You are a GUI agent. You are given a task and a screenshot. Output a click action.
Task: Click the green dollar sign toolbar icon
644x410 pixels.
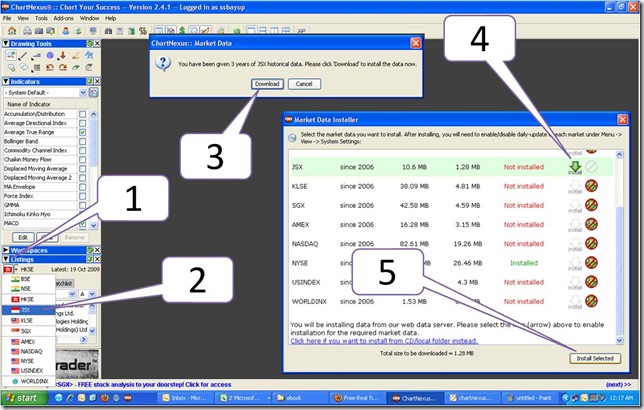pos(182,30)
